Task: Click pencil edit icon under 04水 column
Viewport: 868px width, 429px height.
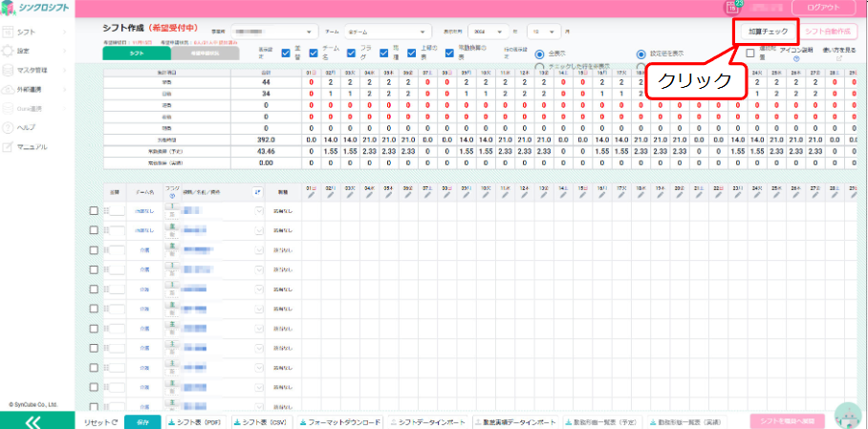Action: (x=369, y=195)
